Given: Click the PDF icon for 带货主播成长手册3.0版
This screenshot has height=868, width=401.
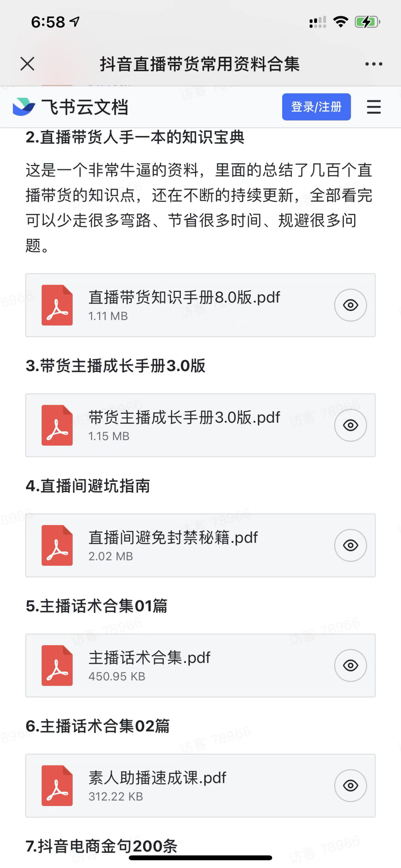Looking at the screenshot, I should coord(57,425).
